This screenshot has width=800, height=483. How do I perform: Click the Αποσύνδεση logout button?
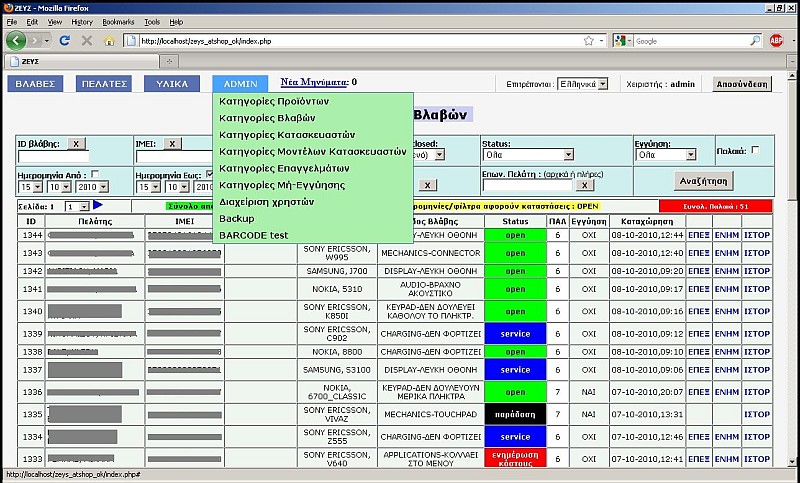(742, 84)
